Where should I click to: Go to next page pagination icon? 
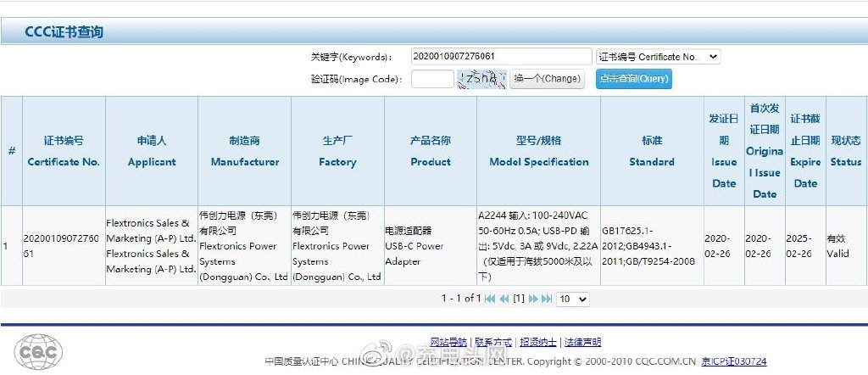pyautogui.click(x=533, y=299)
